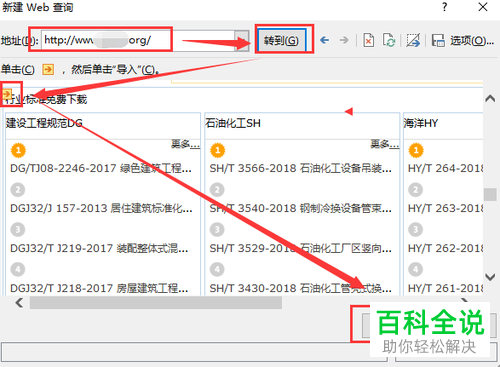Click the Refresh page icon

tap(389, 40)
